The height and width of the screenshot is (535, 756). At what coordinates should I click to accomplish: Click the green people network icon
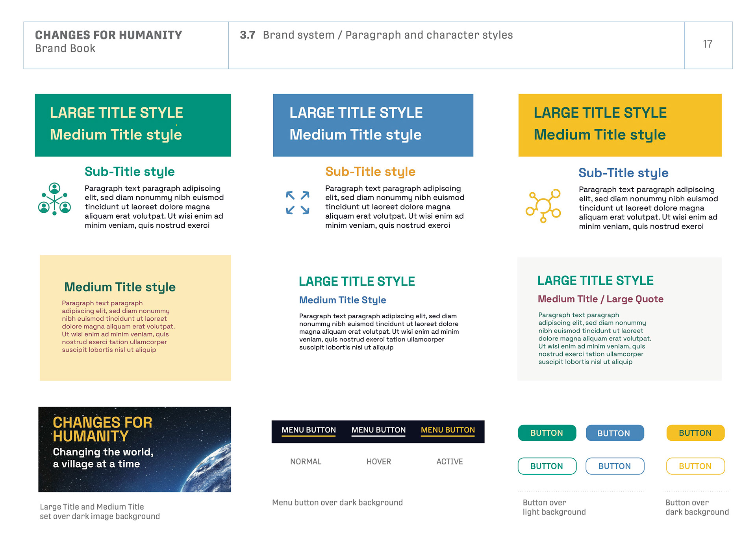[54, 199]
